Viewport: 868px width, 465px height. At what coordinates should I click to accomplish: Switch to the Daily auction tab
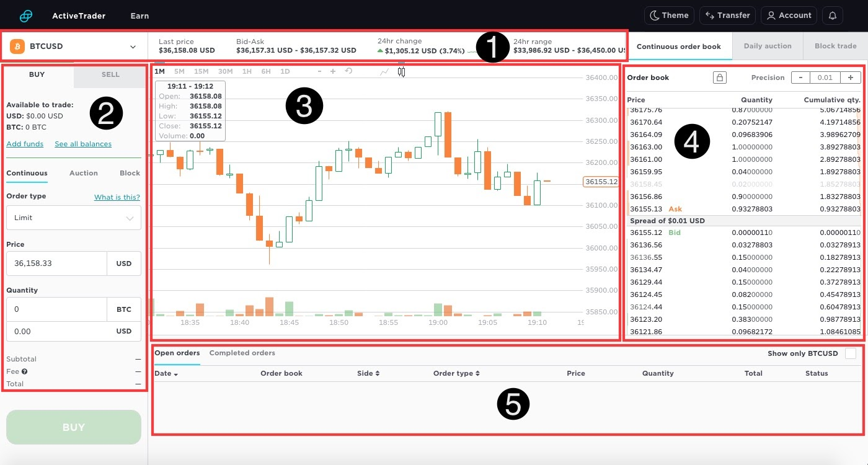(x=768, y=46)
